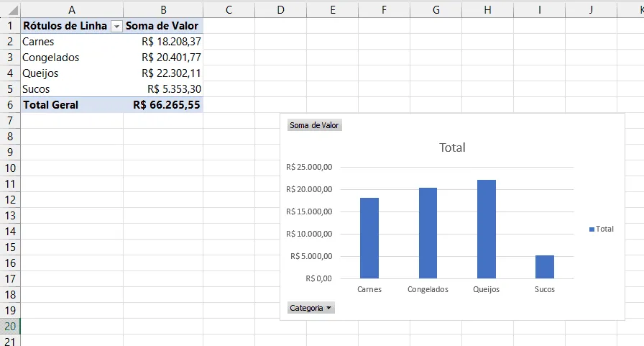644x346 pixels.
Task: Select the R$ 66.265,55 total cell
Action: click(163, 105)
